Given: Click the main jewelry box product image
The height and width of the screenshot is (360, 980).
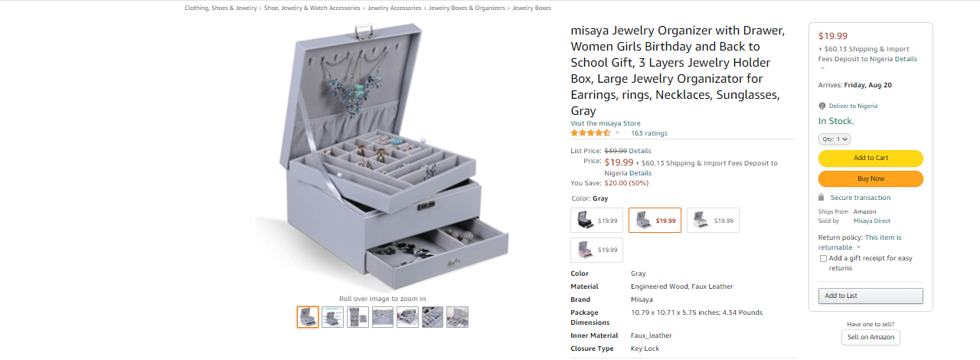Looking at the screenshot, I should (382, 156).
